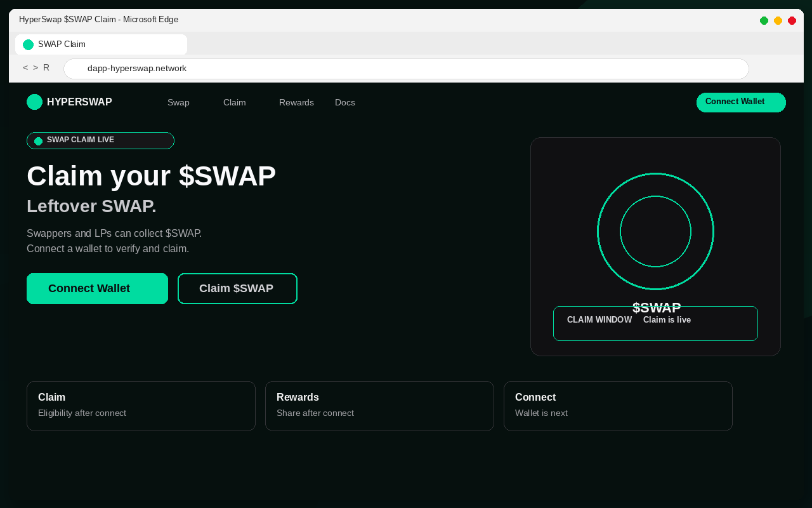
Task: Click the 'Swappers and LPs can collect $SWAP.' text
Action: coord(114,233)
